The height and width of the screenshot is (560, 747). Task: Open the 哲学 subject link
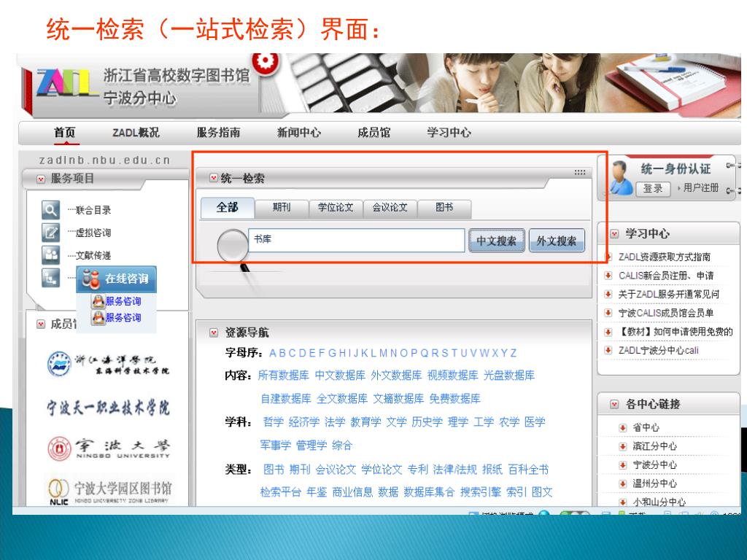click(x=274, y=422)
